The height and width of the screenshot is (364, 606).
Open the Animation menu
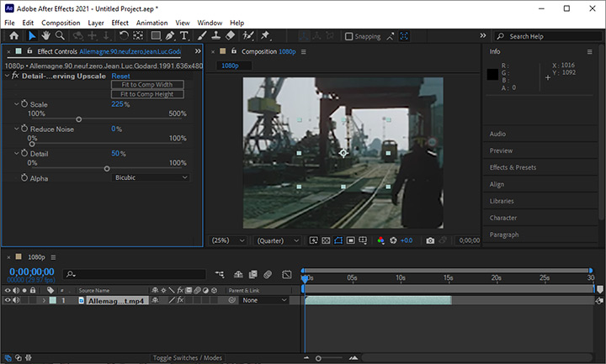point(151,23)
